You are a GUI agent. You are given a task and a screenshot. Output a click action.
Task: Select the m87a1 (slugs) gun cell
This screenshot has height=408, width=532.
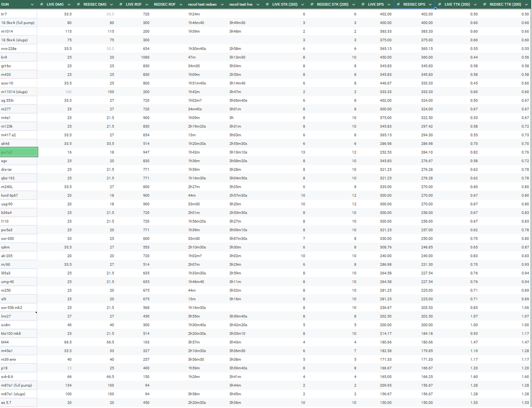point(19,393)
